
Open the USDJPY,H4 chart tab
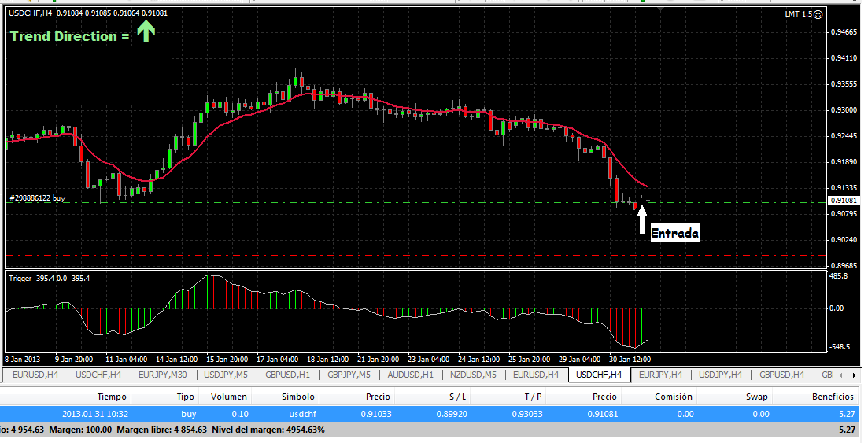click(x=720, y=375)
